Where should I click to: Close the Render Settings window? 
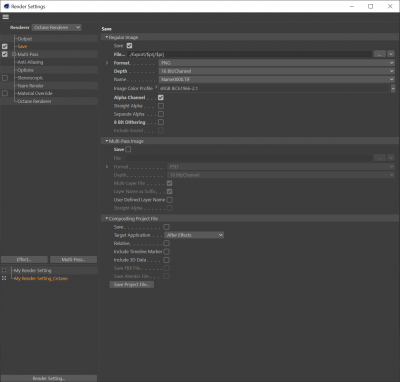point(390,6)
